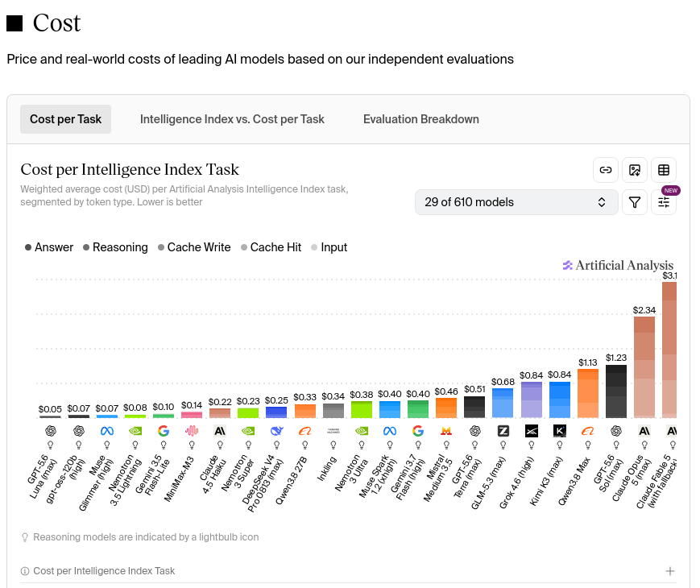Click the lightbulb under GPT-5.6 Luna logo
This screenshot has height=588, width=700.
51,445
